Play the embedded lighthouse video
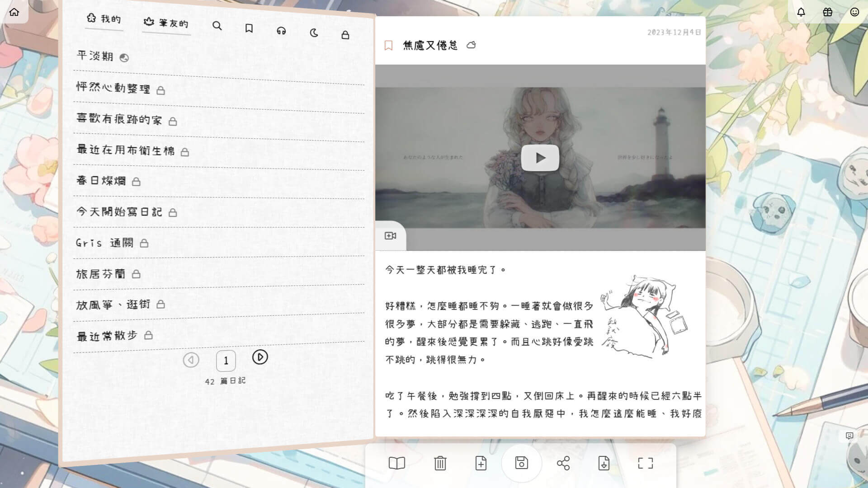The width and height of the screenshot is (868, 488). (x=540, y=158)
